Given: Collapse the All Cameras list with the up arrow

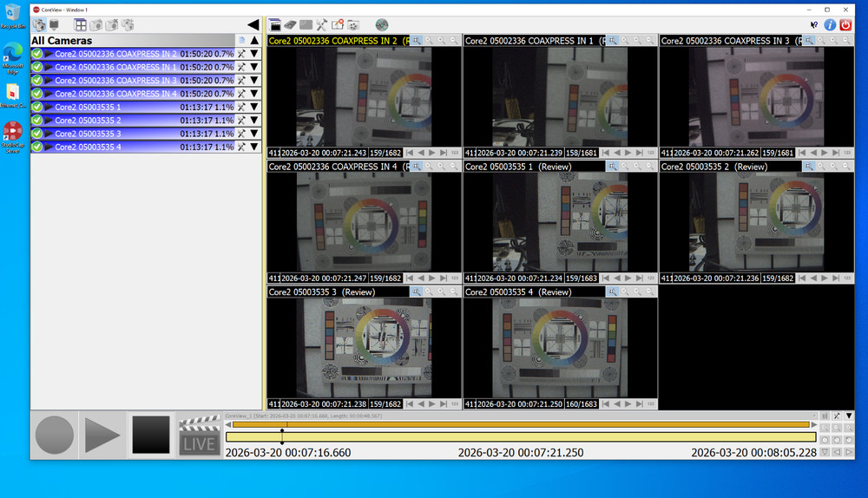Looking at the screenshot, I should pyautogui.click(x=254, y=40).
